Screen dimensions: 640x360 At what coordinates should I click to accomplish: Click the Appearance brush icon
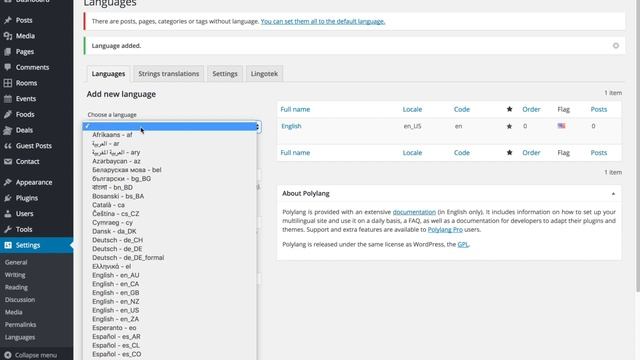(x=8, y=182)
